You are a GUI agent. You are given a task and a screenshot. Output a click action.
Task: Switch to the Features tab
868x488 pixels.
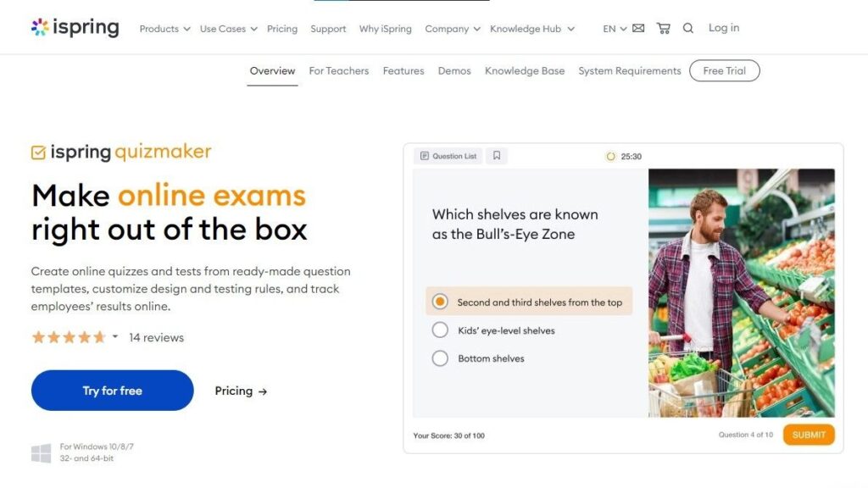pyautogui.click(x=403, y=71)
